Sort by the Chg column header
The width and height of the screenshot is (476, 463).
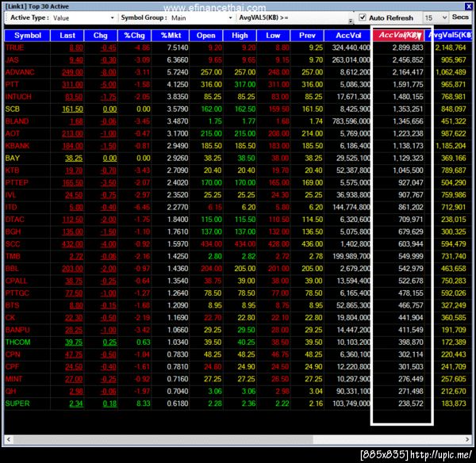pyautogui.click(x=101, y=36)
